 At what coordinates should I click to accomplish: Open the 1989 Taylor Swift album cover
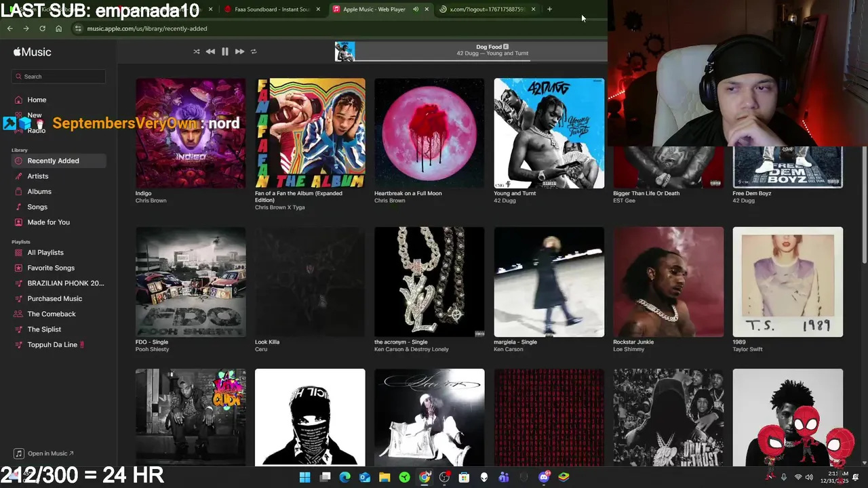click(x=787, y=281)
